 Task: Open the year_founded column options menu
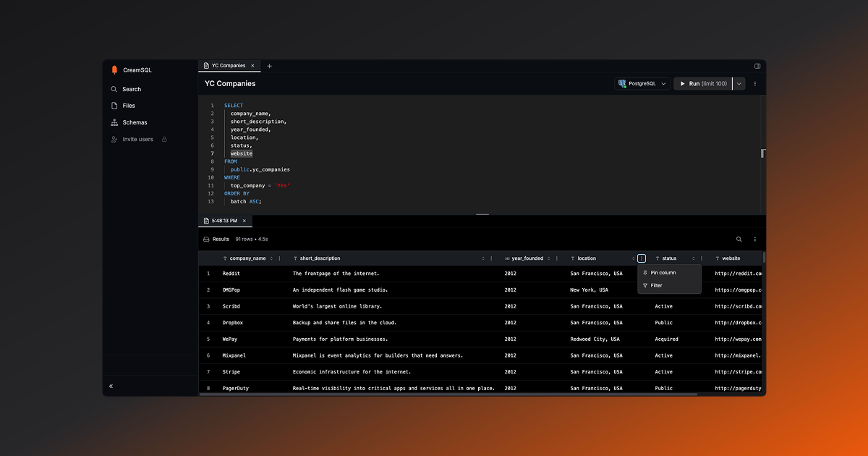click(x=558, y=258)
